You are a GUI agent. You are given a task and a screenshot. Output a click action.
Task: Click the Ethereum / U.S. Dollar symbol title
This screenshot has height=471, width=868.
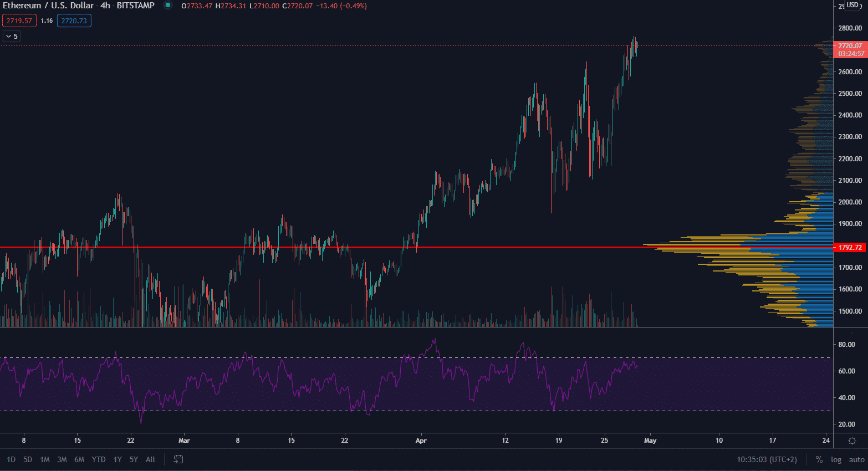[x=48, y=6]
